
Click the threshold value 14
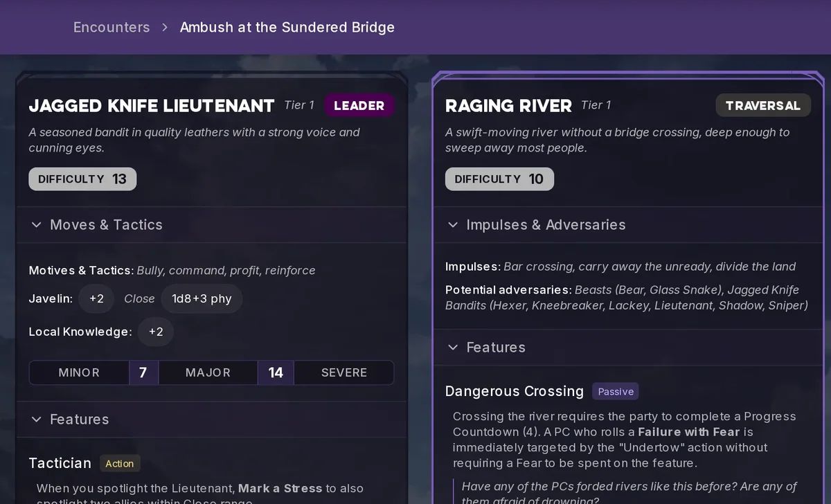(276, 372)
